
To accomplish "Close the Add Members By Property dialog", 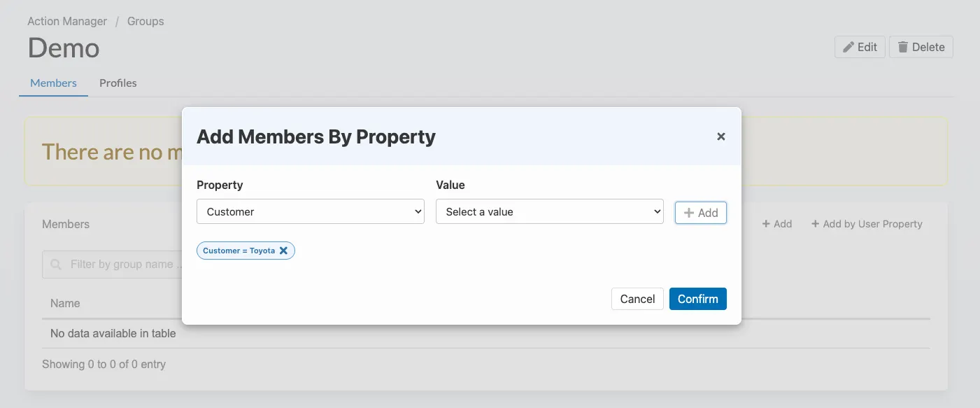I will (x=720, y=136).
